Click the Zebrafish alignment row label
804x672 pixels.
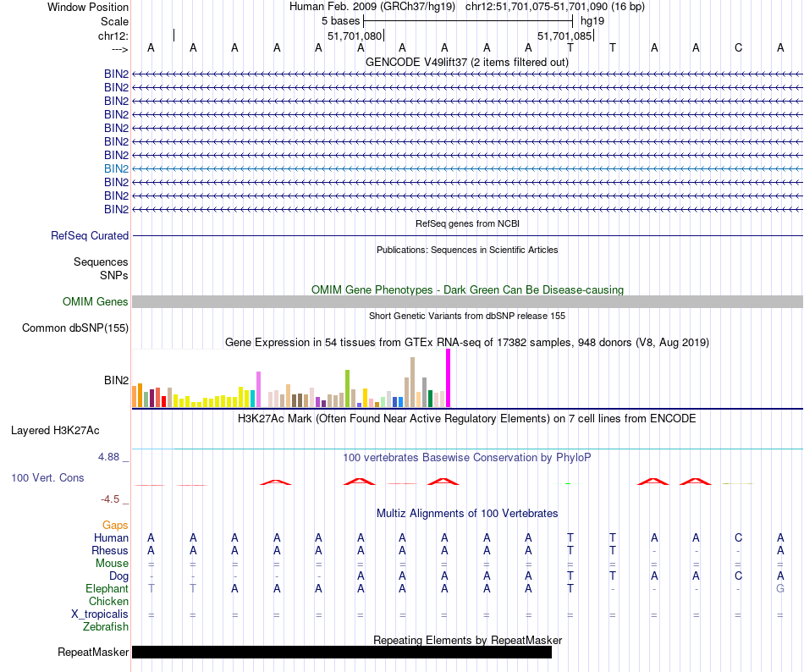(x=106, y=626)
